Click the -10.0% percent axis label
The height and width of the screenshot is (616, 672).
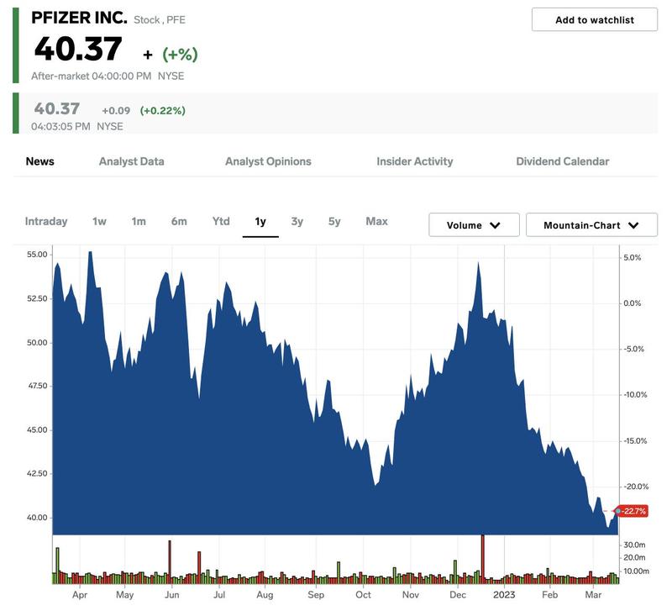pos(635,395)
